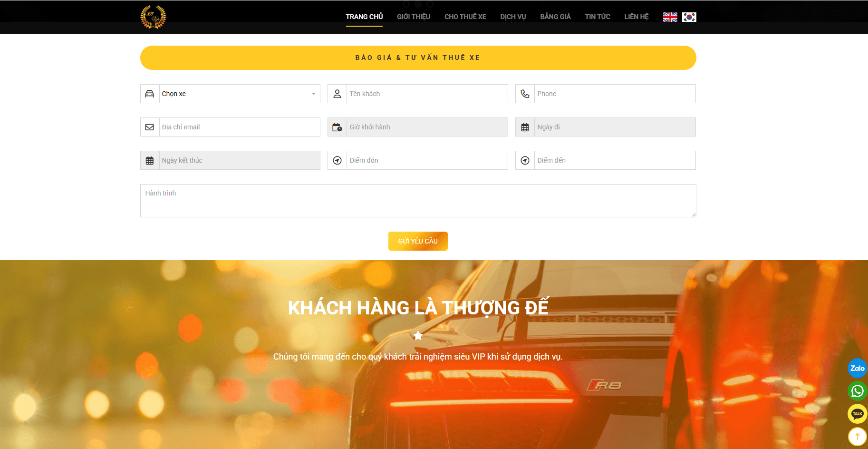Click the location icon beside Điểm đón
This screenshot has width=868, height=449.
(337, 160)
